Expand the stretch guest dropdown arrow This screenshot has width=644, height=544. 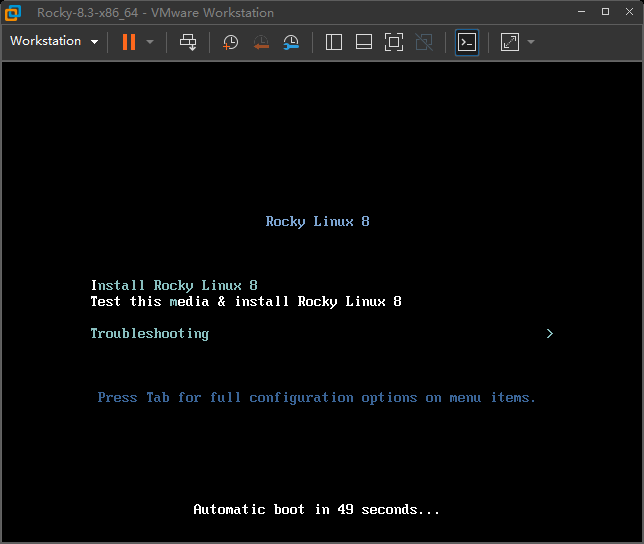tap(531, 42)
